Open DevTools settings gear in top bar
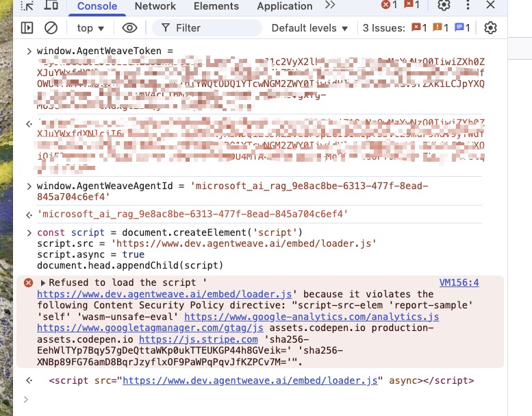The width and height of the screenshot is (532, 416). (x=444, y=5)
